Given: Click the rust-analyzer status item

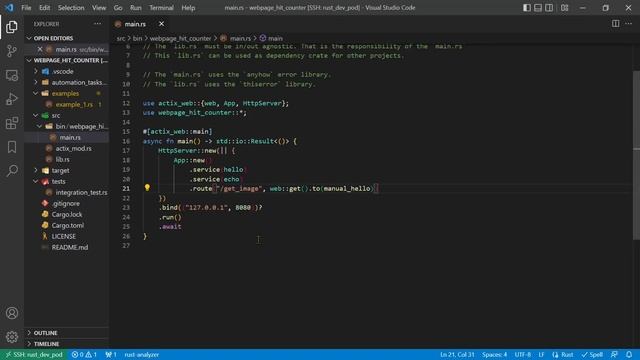Looking at the screenshot, I should [142, 355].
